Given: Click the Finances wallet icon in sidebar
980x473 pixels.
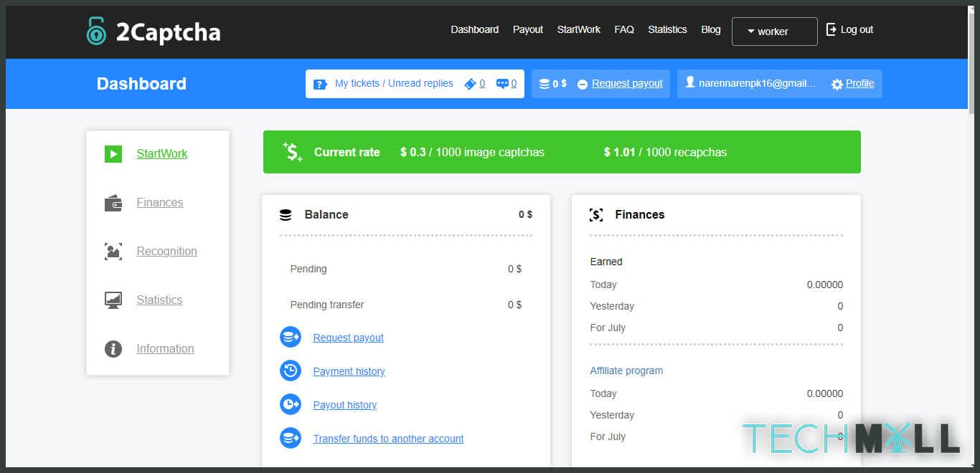Looking at the screenshot, I should tap(113, 203).
